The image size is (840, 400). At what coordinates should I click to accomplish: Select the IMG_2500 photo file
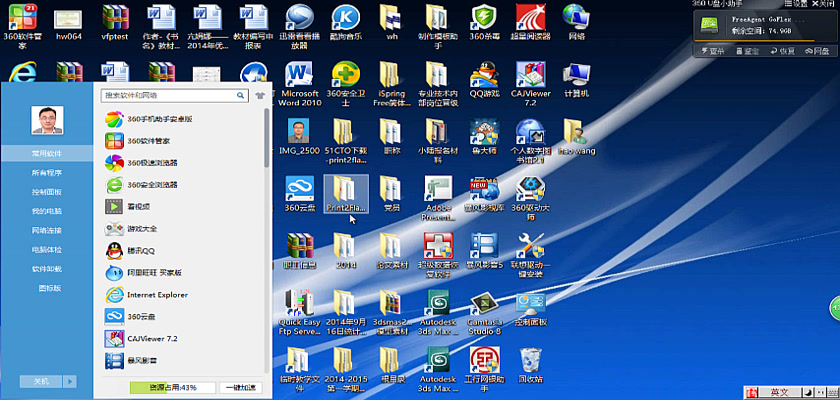(299, 137)
